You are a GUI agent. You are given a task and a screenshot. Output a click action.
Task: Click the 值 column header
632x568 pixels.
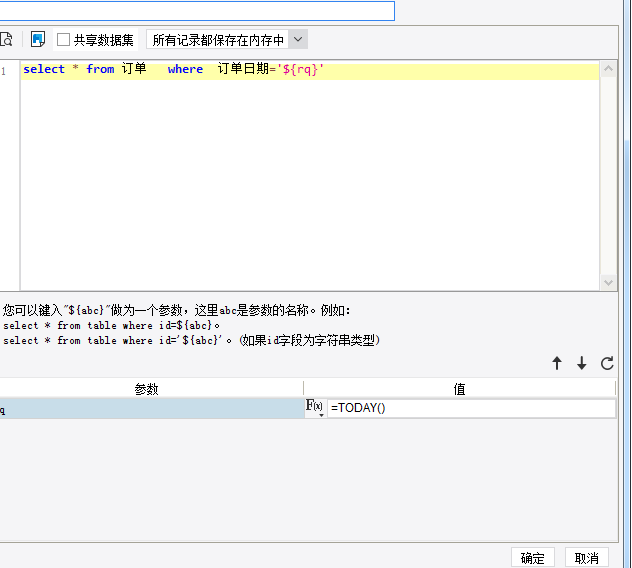tap(459, 389)
